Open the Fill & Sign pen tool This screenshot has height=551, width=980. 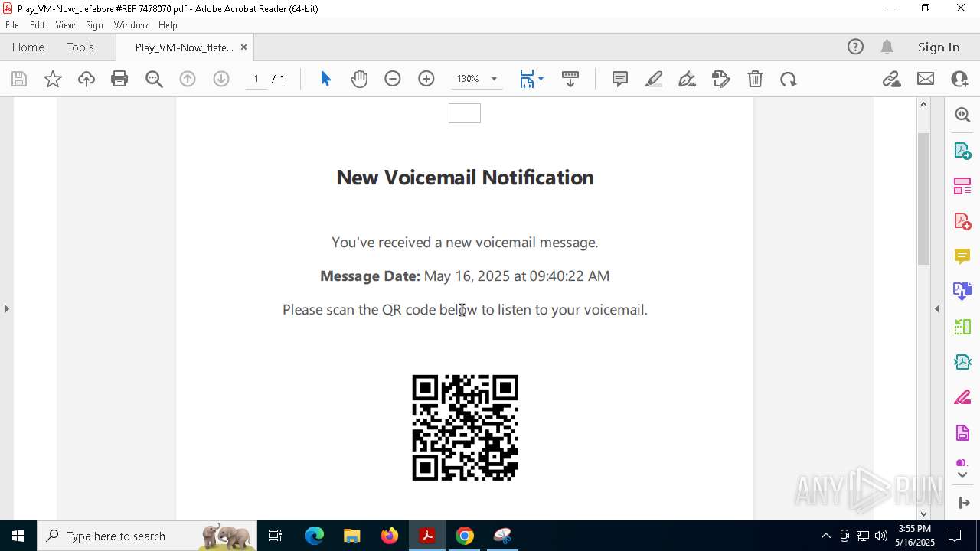point(688,79)
